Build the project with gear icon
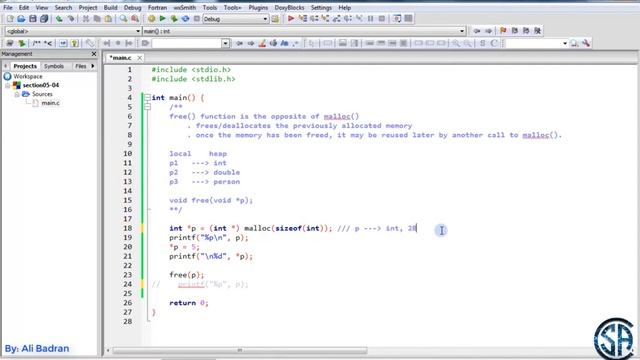 151,19
